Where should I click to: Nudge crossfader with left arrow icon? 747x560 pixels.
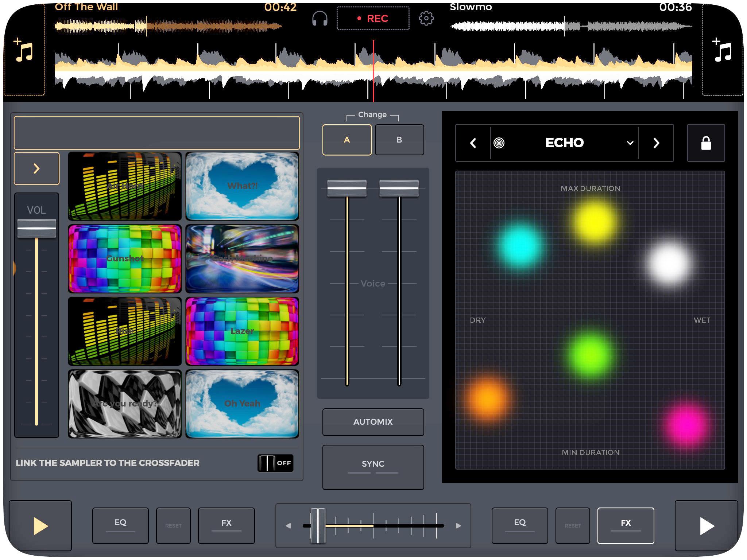click(x=288, y=526)
